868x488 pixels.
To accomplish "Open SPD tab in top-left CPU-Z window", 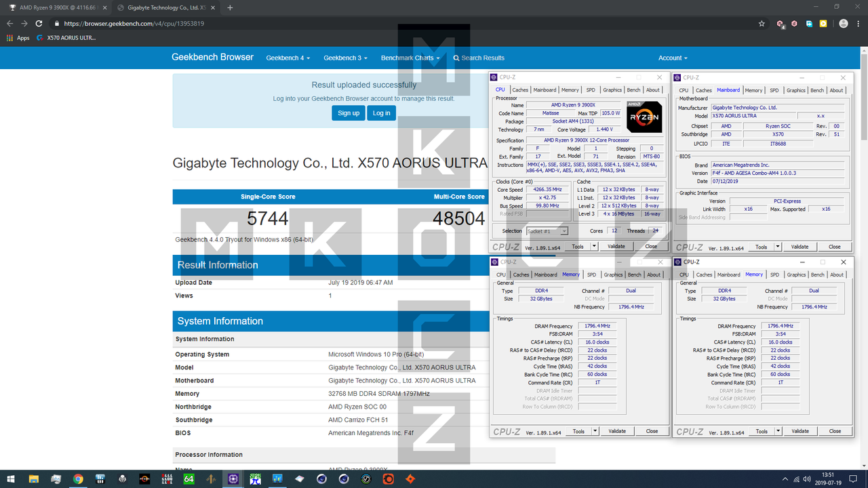I will point(591,89).
